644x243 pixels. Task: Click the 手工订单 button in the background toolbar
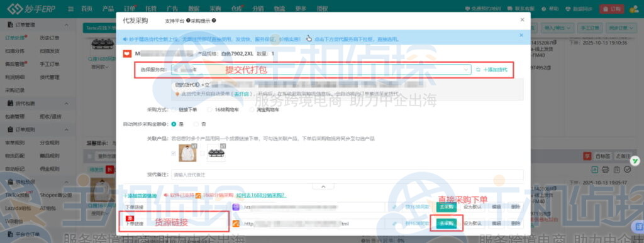pyautogui.click(x=590, y=28)
